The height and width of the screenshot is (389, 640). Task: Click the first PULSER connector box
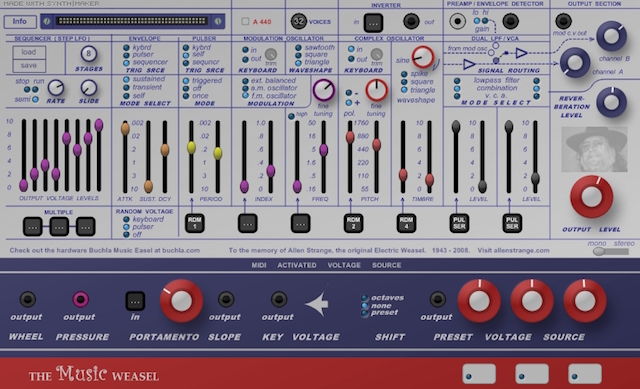(459, 223)
